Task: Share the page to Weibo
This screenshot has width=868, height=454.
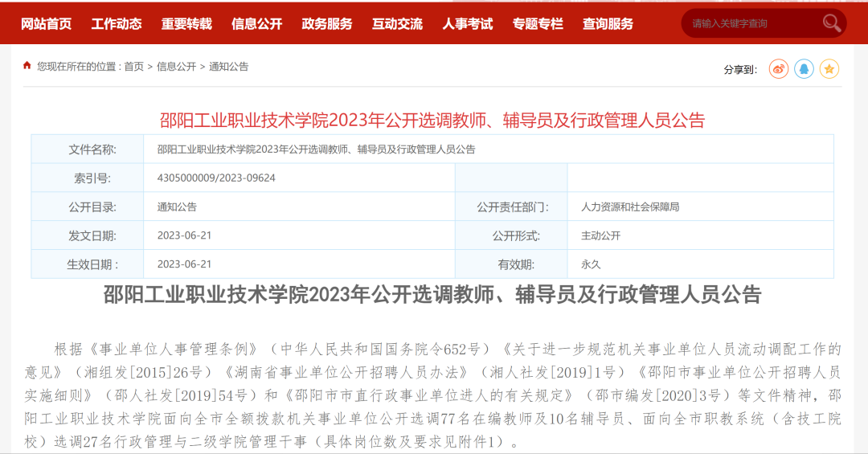Action: click(778, 69)
